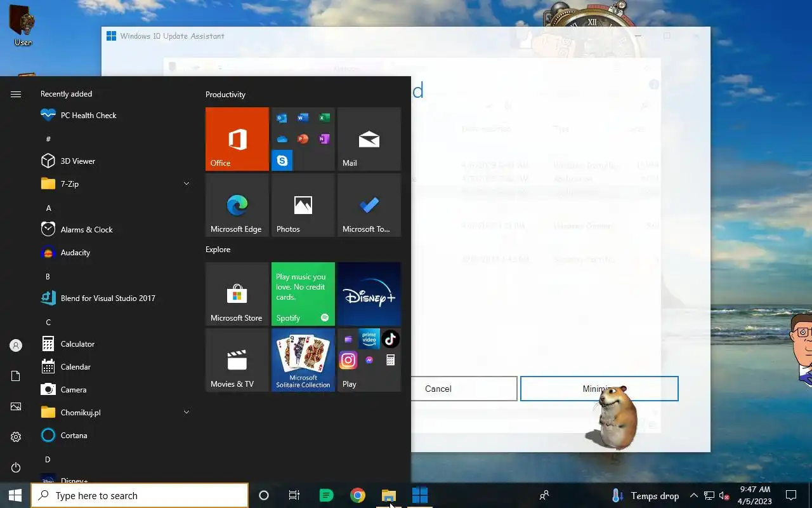Screen dimensions: 812x508
Task: Launch Microsoft Edge tile
Action: point(237,205)
